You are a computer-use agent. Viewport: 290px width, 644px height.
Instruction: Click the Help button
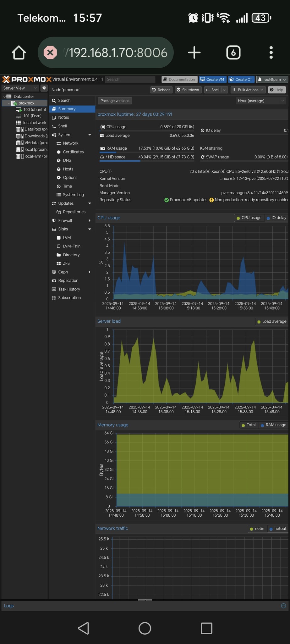tap(276, 90)
